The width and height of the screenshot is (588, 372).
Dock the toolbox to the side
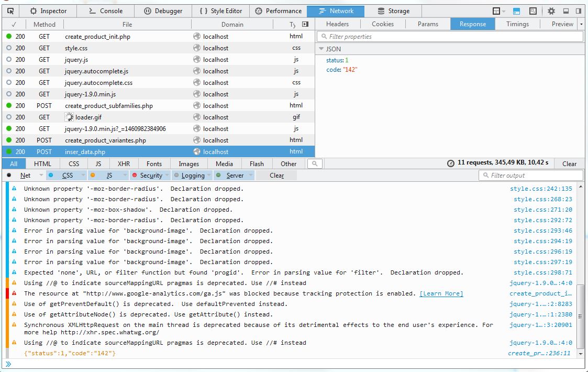(x=579, y=10)
